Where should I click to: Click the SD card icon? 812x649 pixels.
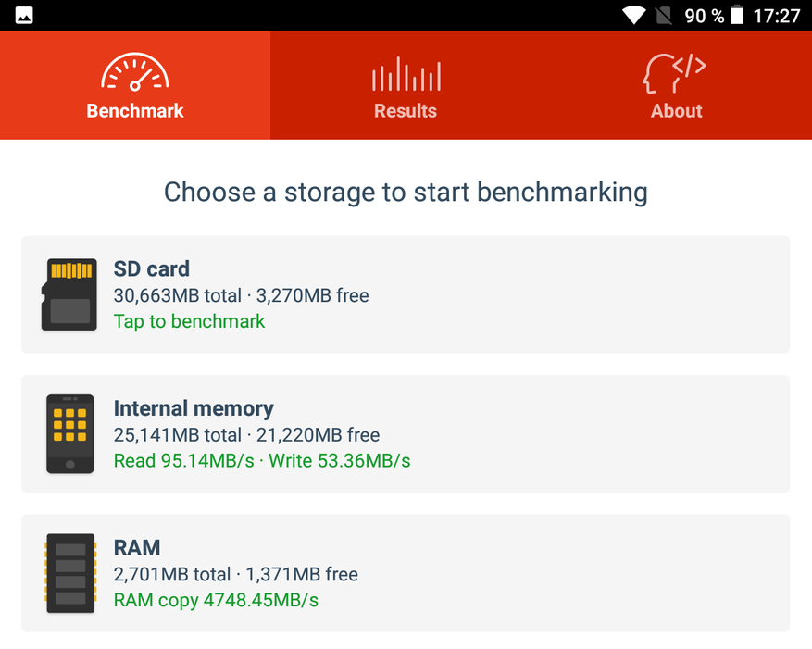point(69,294)
